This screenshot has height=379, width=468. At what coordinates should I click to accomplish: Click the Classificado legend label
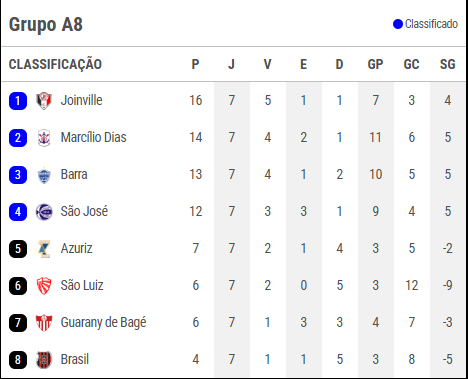(431, 24)
